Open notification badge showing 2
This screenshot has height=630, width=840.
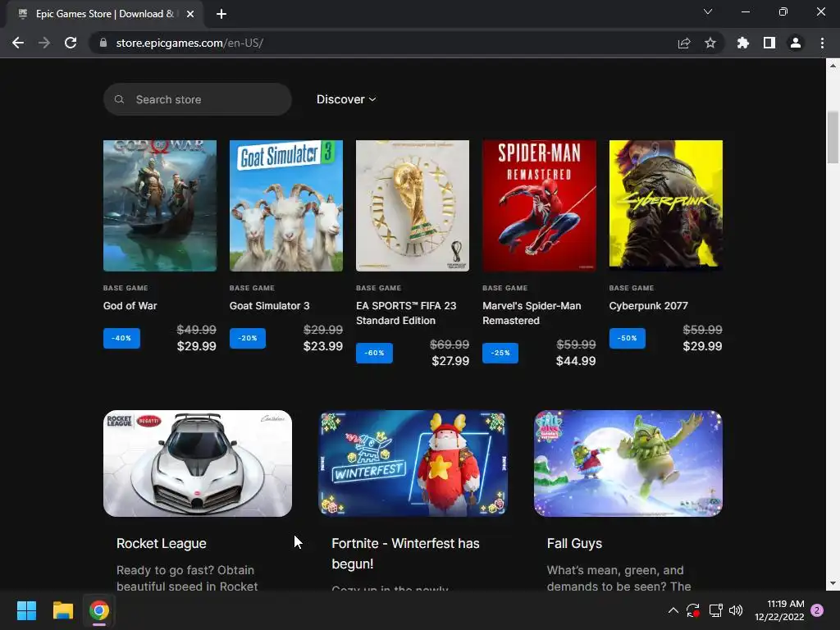tap(817, 610)
